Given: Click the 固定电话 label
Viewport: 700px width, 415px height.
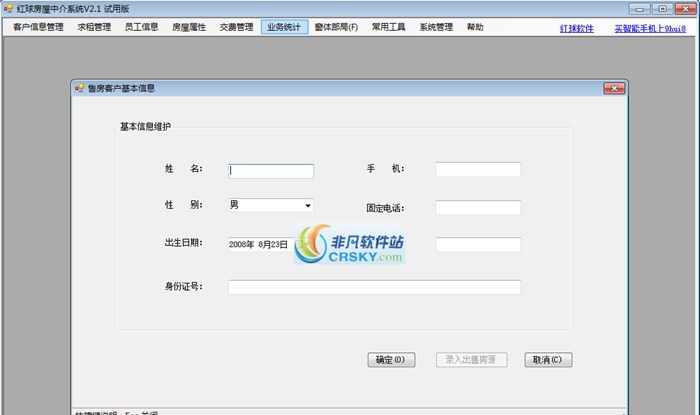Looking at the screenshot, I should pyautogui.click(x=385, y=208).
